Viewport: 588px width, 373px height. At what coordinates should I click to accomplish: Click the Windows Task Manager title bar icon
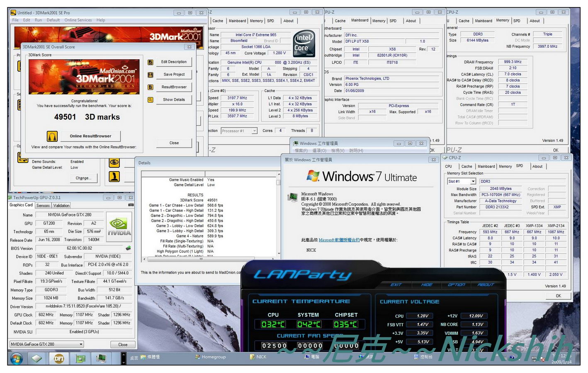pyautogui.click(x=296, y=143)
